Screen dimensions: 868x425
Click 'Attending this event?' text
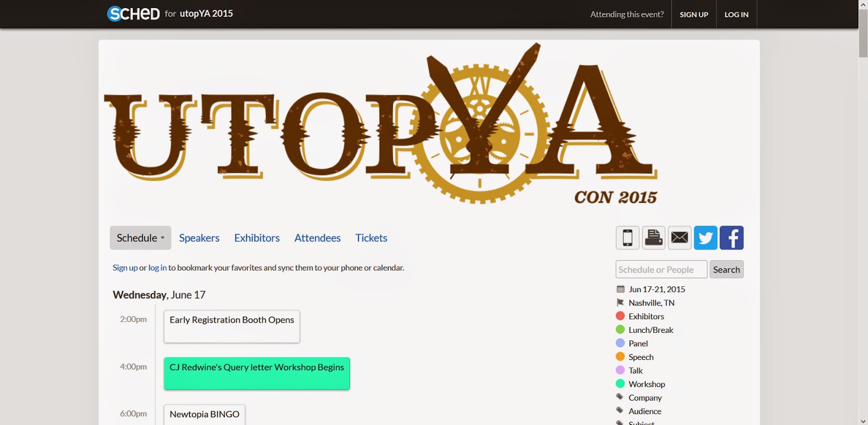coord(627,14)
